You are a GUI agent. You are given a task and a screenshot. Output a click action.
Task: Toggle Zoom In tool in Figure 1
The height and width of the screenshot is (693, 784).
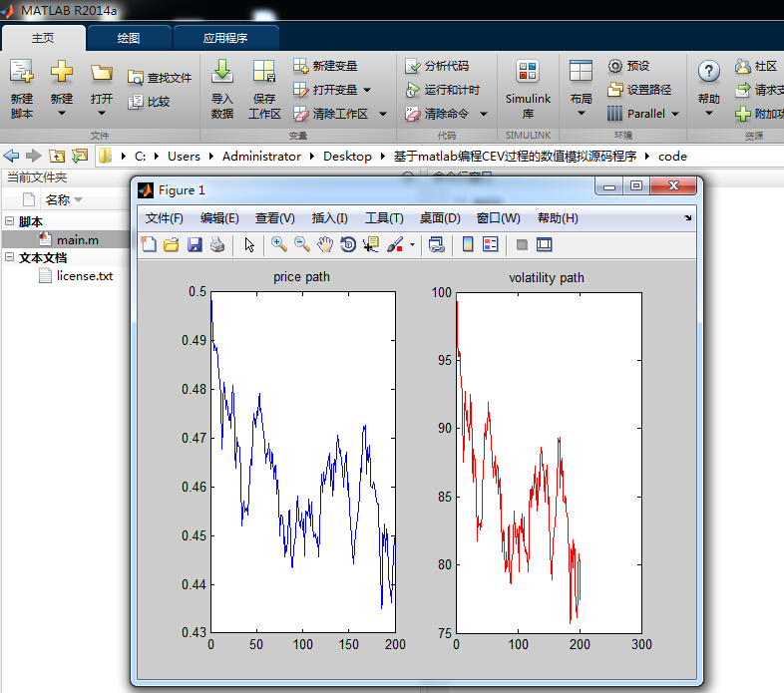pyautogui.click(x=279, y=244)
